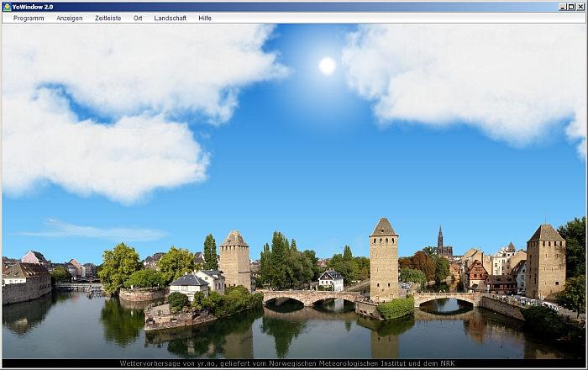Maximize the YoWindow window
This screenshot has width=588, height=370.
[571, 7]
